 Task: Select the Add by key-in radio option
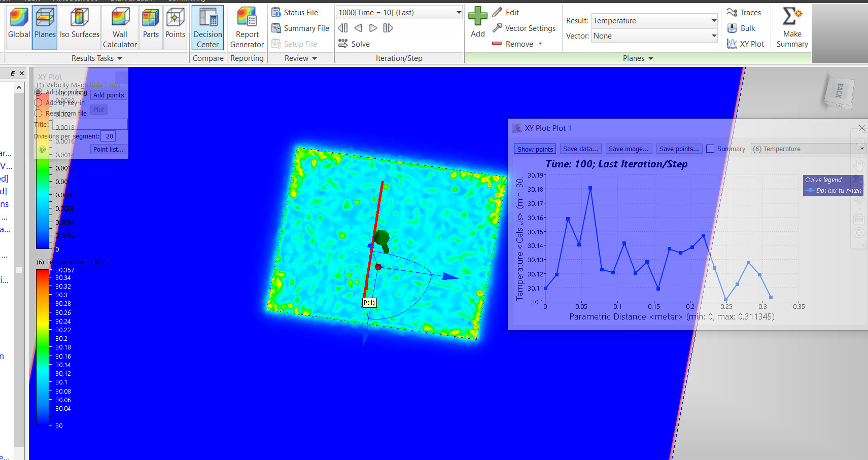(x=38, y=102)
